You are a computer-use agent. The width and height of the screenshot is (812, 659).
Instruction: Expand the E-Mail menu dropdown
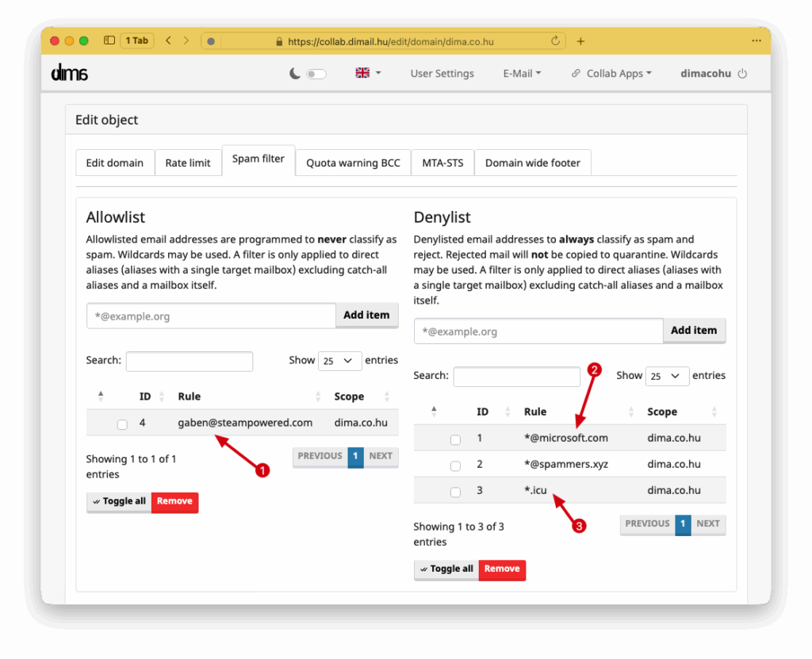tap(522, 73)
